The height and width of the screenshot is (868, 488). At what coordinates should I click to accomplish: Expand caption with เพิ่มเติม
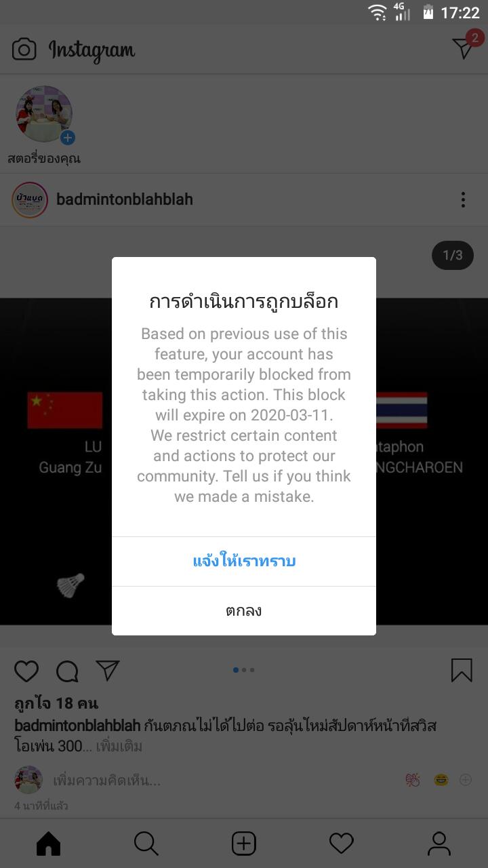pyautogui.click(x=119, y=747)
